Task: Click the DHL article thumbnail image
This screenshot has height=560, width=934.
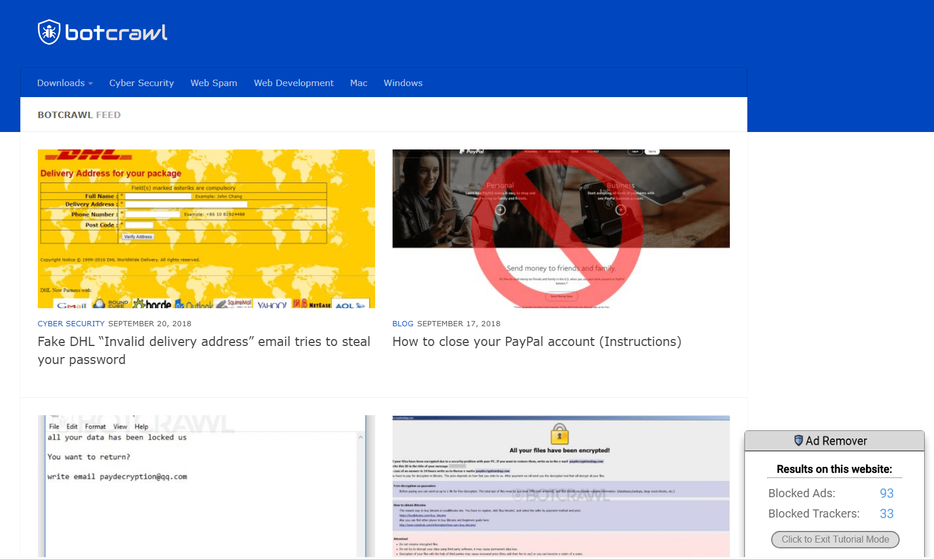Action: 206,228
